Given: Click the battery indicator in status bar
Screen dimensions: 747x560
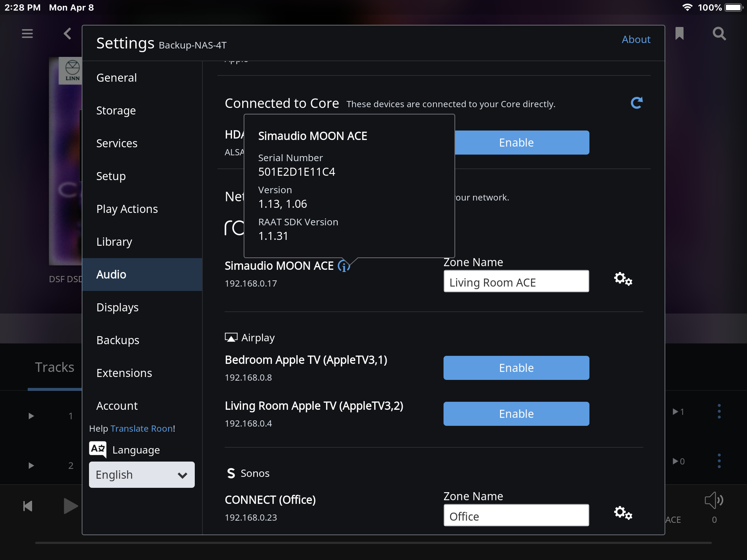Looking at the screenshot, I should click(734, 7).
